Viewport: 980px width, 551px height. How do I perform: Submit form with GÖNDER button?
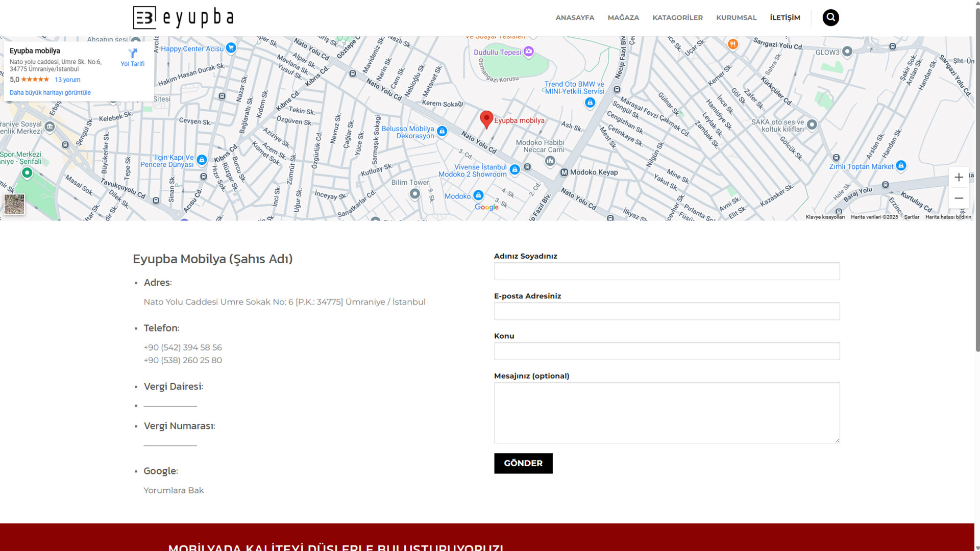point(523,463)
